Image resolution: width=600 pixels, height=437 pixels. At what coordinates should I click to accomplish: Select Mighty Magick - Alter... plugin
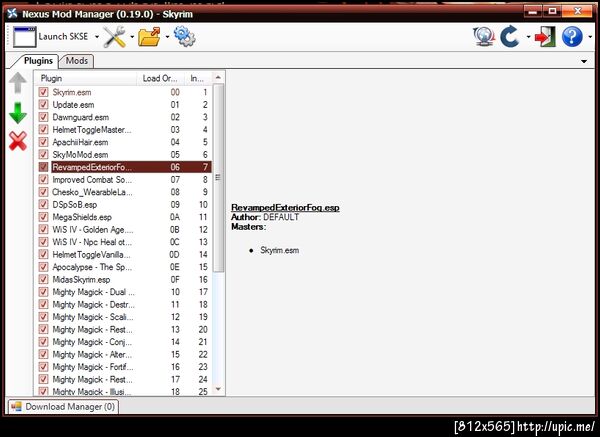[x=124, y=354]
